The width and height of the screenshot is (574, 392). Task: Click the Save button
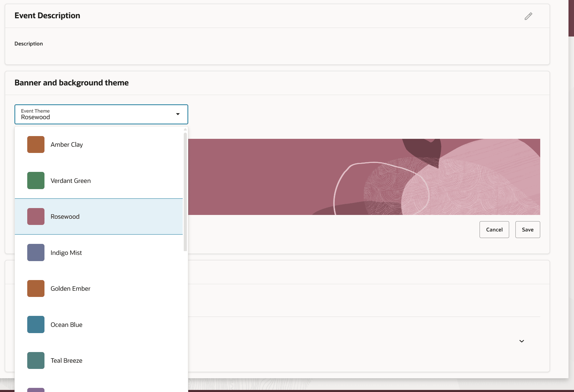527,229
